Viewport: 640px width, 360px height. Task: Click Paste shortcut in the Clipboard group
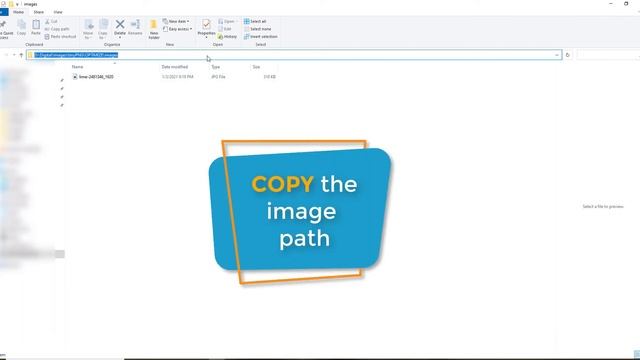click(60, 37)
